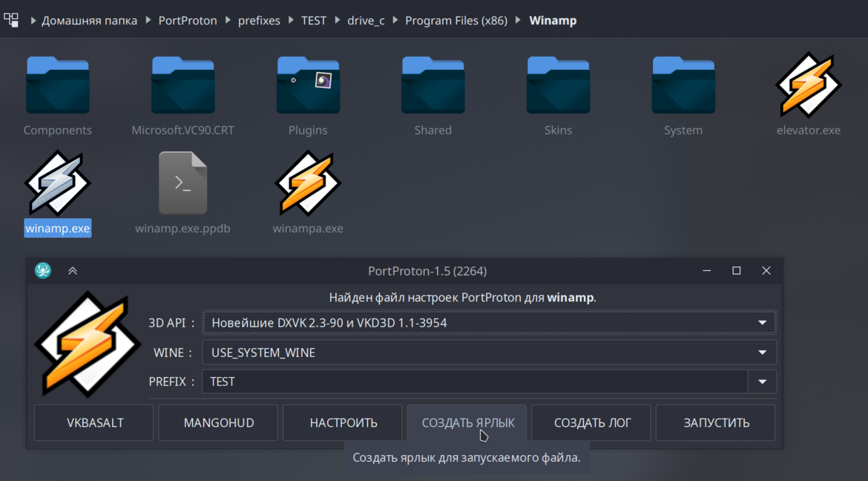Screen dimensions: 868x481
Task: Go to Домашняя папка in breadcrumb
Action: [x=90, y=21]
